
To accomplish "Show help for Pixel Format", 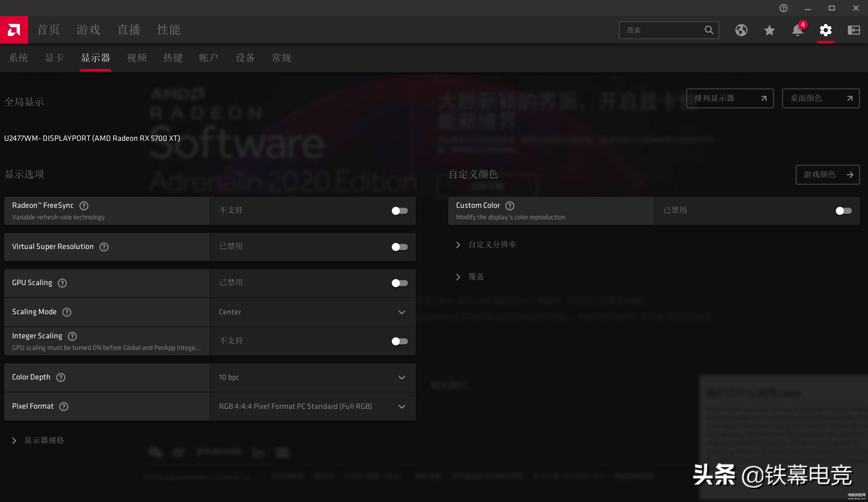I will click(x=63, y=406).
